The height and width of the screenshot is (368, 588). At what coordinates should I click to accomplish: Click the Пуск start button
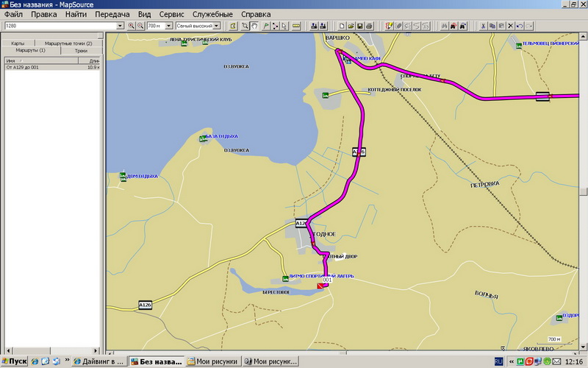point(14,361)
